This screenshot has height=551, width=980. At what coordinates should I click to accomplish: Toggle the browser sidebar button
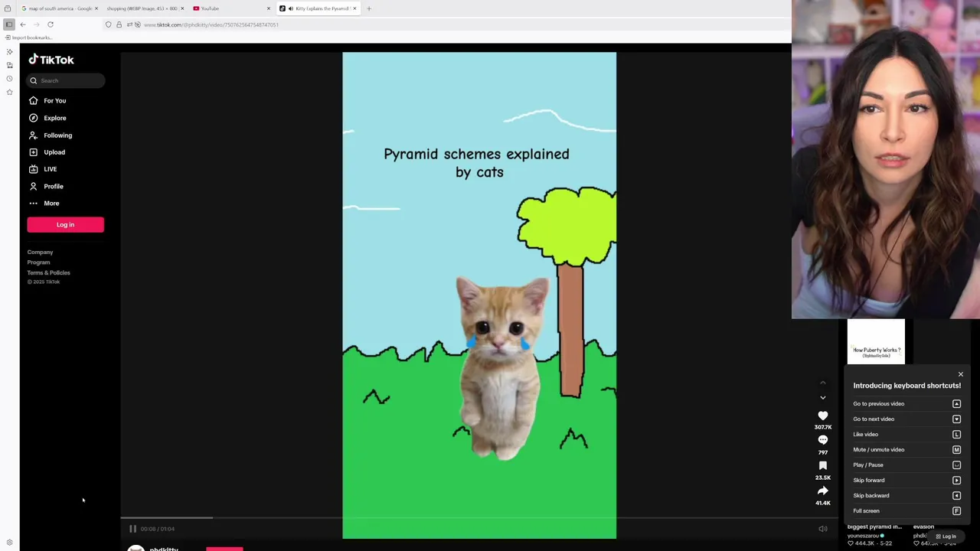(x=8, y=24)
